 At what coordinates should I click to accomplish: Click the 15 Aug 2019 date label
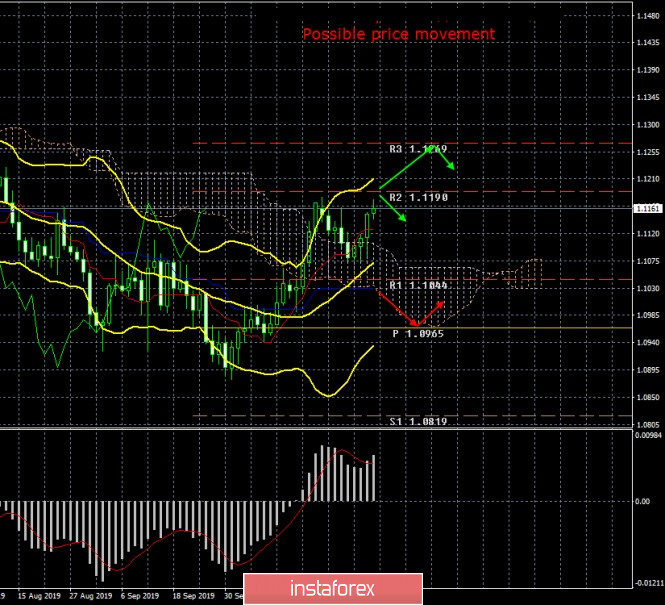click(x=39, y=596)
